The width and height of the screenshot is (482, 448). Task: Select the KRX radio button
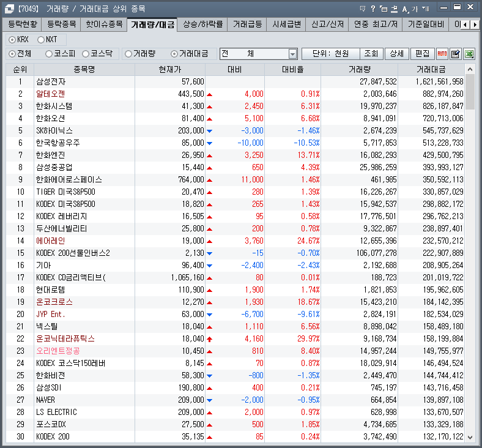pos(12,40)
